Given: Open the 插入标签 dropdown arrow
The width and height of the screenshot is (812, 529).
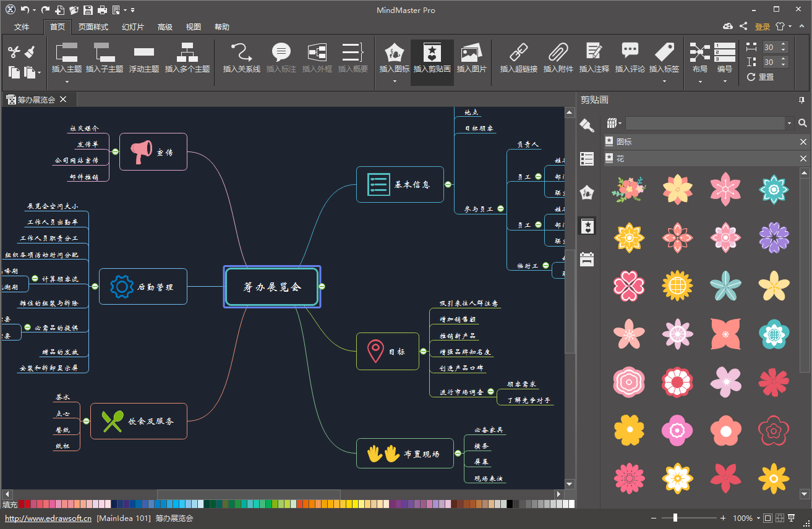Looking at the screenshot, I should tap(664, 81).
